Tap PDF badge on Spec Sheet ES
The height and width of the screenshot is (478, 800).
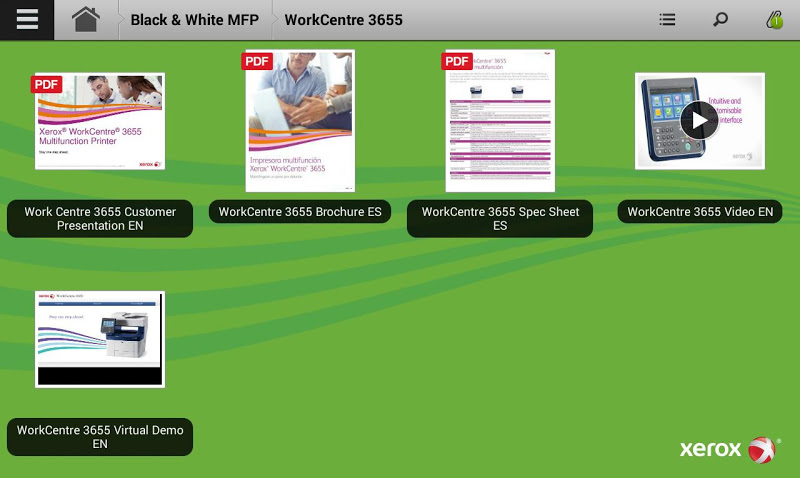coord(457,61)
